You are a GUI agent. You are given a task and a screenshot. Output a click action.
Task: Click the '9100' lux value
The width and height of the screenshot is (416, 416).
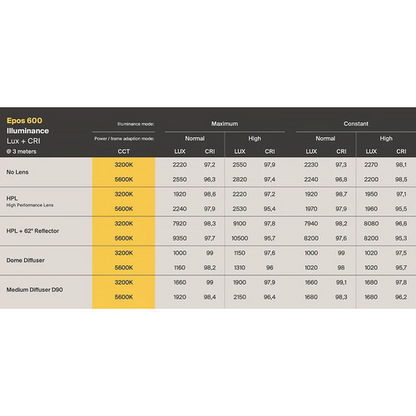point(240,224)
